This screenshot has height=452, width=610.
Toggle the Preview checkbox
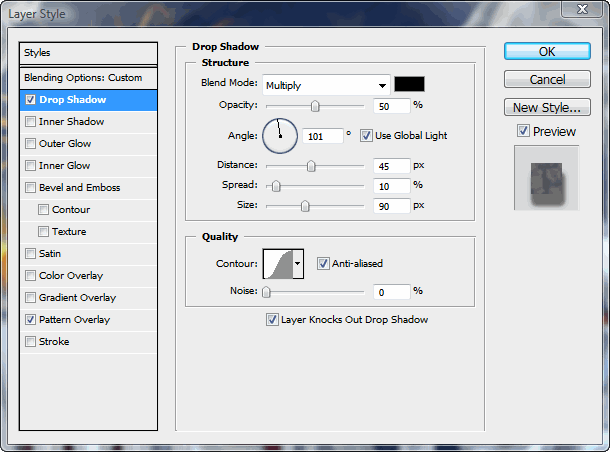click(523, 131)
